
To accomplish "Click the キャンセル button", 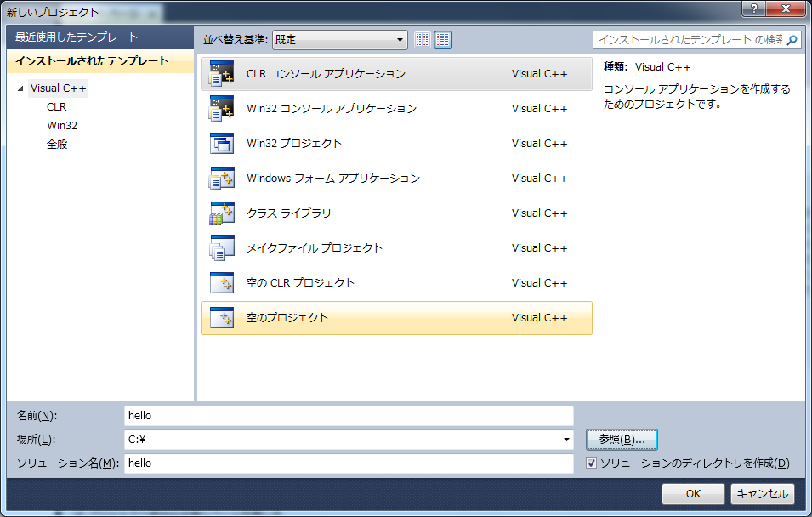I will pyautogui.click(x=763, y=494).
